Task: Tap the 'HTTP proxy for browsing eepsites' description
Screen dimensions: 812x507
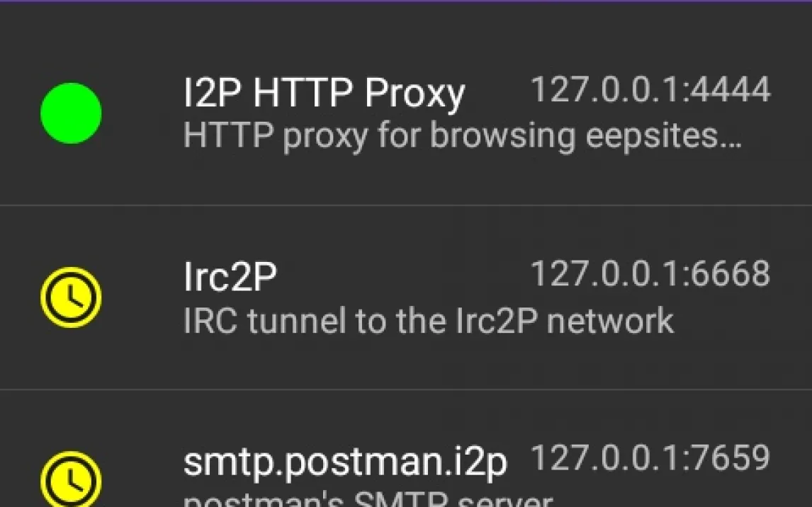Action: coord(462,136)
